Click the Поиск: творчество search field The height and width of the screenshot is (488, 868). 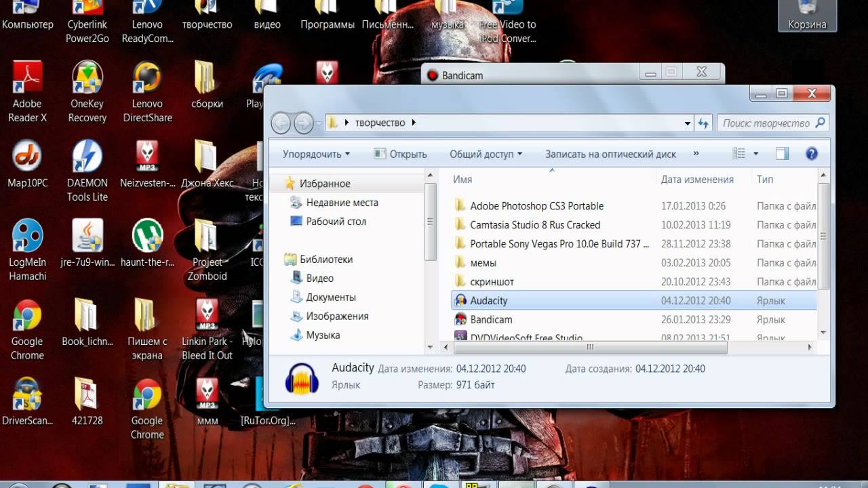click(773, 123)
